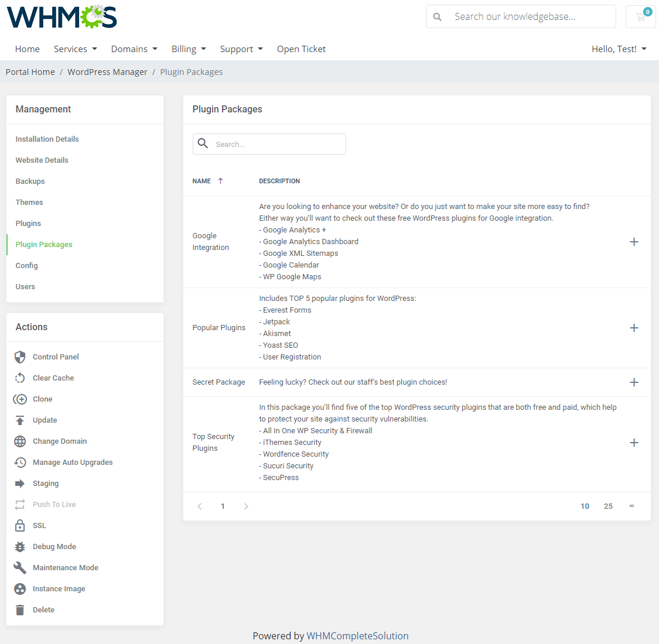Open the Clone action icon
The width and height of the screenshot is (659, 644).
(21, 399)
